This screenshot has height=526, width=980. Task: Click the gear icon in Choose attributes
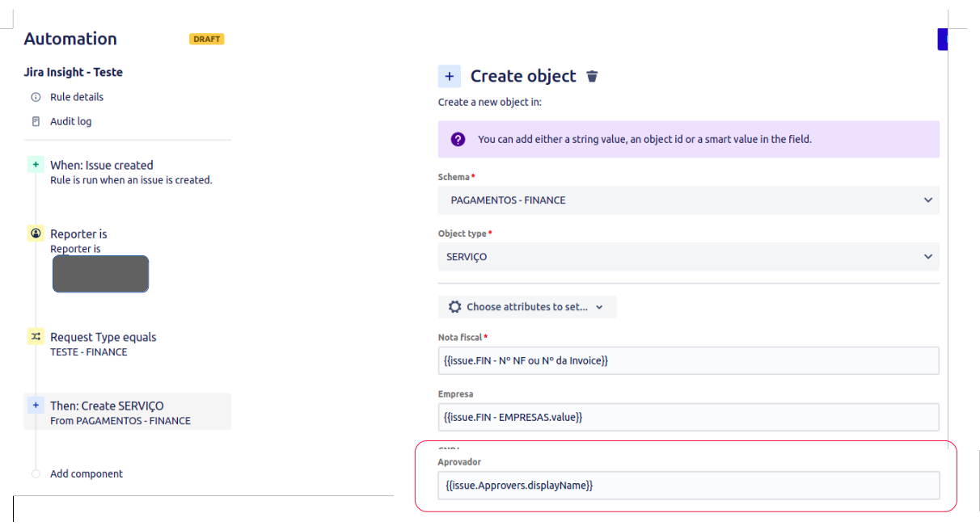tap(455, 307)
